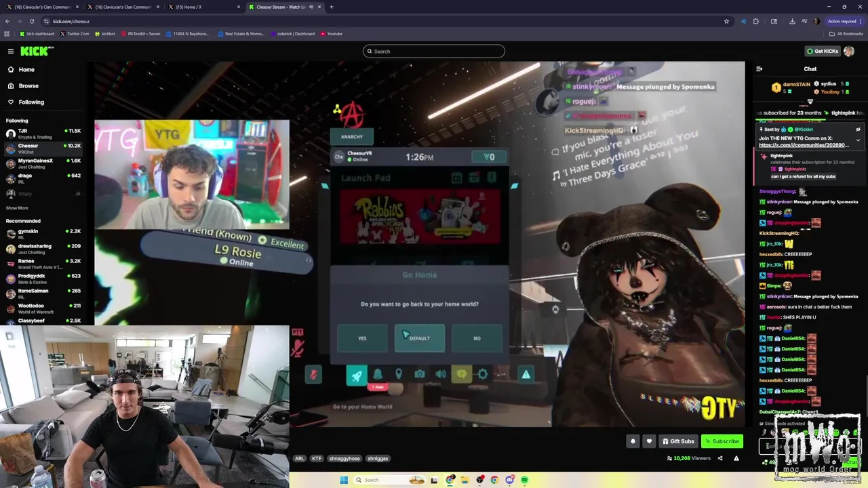Image resolution: width=868 pixels, height=488 pixels.
Task: Open MyronGainesX channel
Action: pyautogui.click(x=43, y=163)
